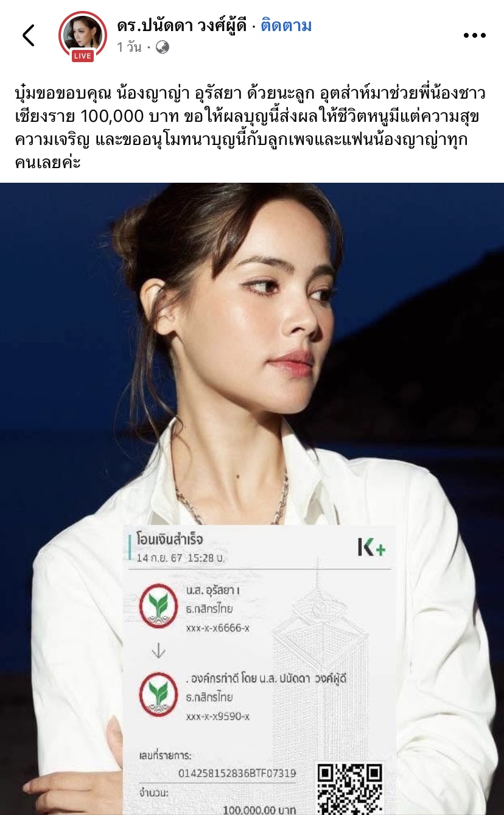This screenshot has height=815, width=504.
Task: Follow the page via ติดตาม
Action: [x=286, y=26]
